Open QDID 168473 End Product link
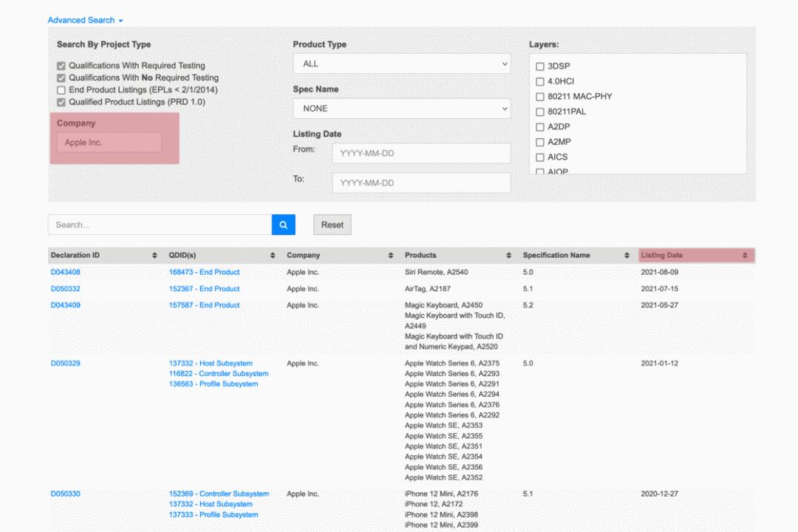 pos(204,273)
